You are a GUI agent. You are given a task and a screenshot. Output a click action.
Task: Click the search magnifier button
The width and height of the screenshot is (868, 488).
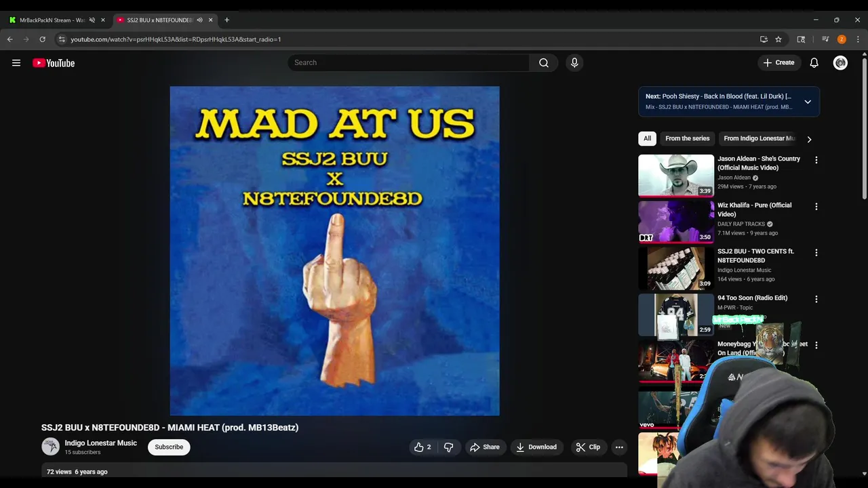tap(544, 63)
